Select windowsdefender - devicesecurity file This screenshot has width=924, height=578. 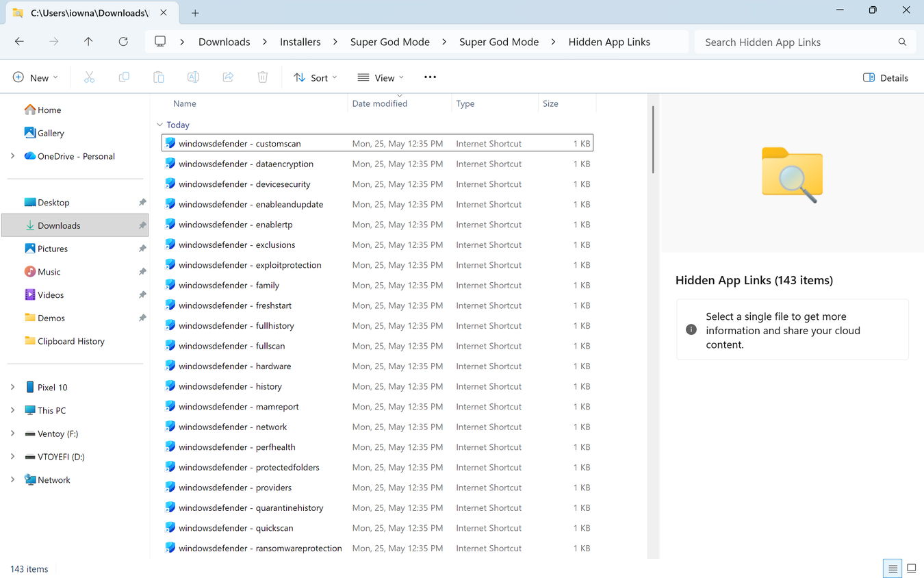377,184
